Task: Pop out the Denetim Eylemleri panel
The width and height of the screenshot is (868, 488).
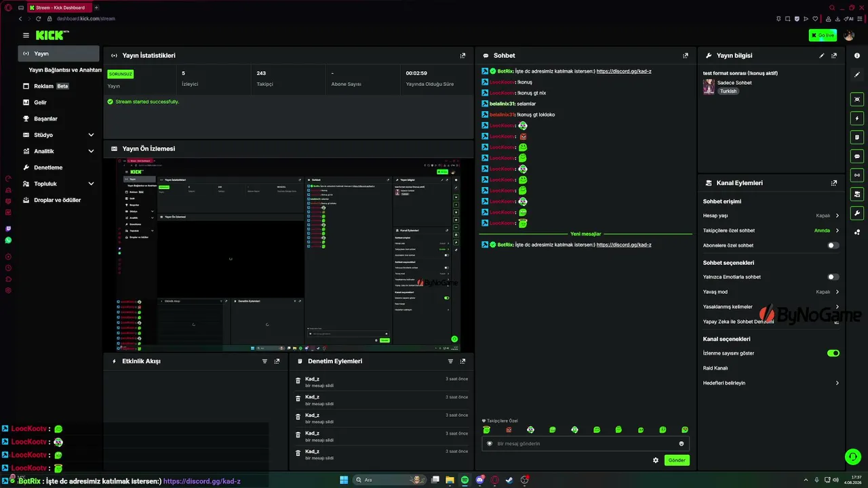Action: coord(462,361)
